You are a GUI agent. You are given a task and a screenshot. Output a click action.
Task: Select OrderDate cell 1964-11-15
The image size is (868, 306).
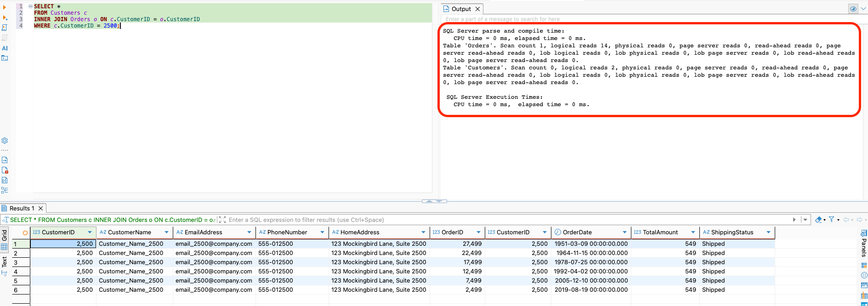(x=590, y=253)
